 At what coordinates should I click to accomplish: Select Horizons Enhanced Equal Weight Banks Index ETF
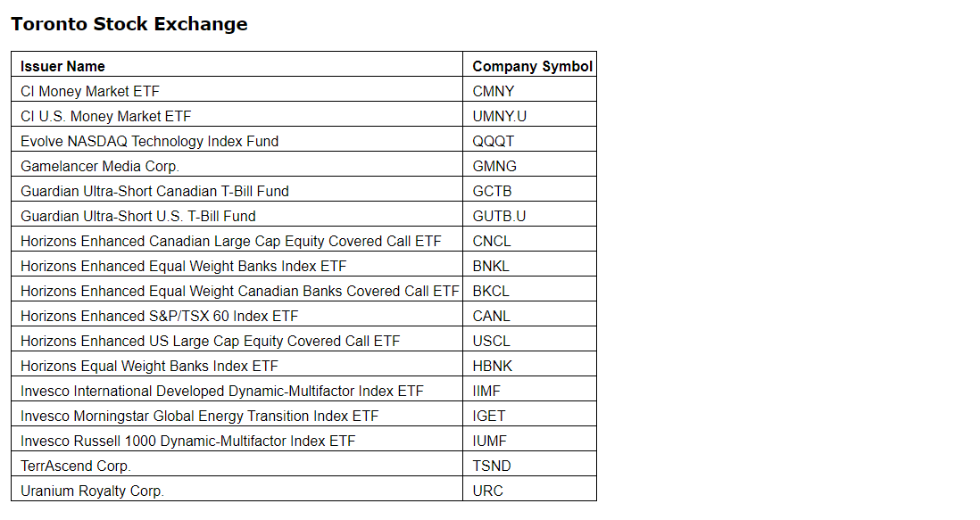pyautogui.click(x=184, y=266)
